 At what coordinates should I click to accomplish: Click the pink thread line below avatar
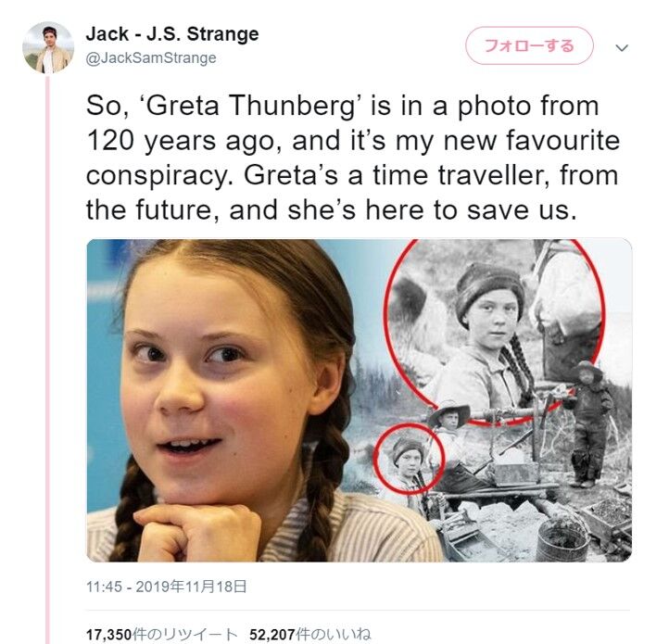click(x=47, y=359)
